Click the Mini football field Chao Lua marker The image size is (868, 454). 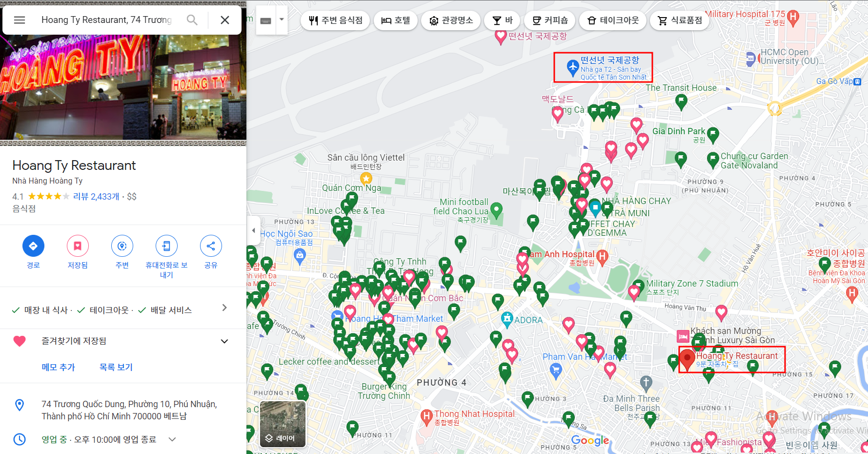click(496, 211)
